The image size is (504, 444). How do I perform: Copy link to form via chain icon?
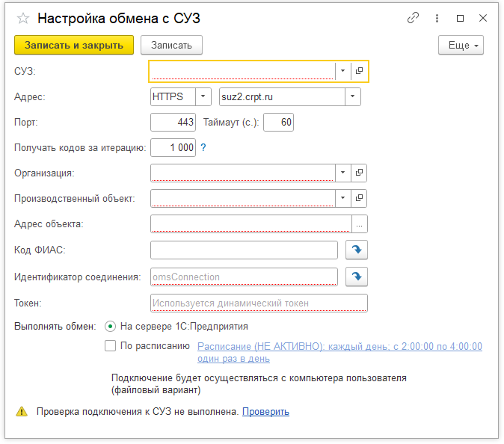pyautogui.click(x=413, y=18)
